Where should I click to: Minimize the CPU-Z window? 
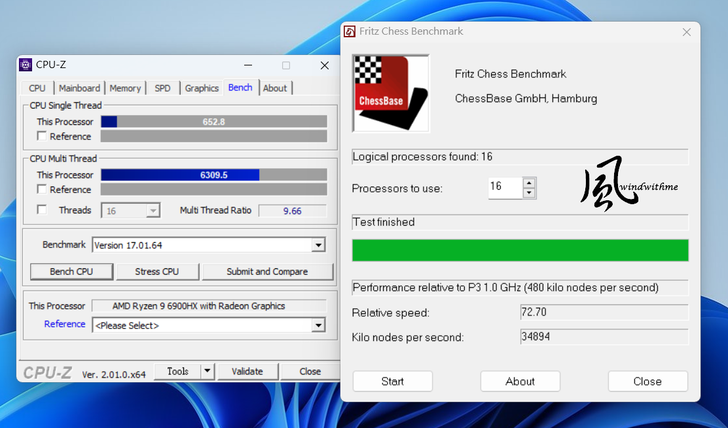point(248,65)
